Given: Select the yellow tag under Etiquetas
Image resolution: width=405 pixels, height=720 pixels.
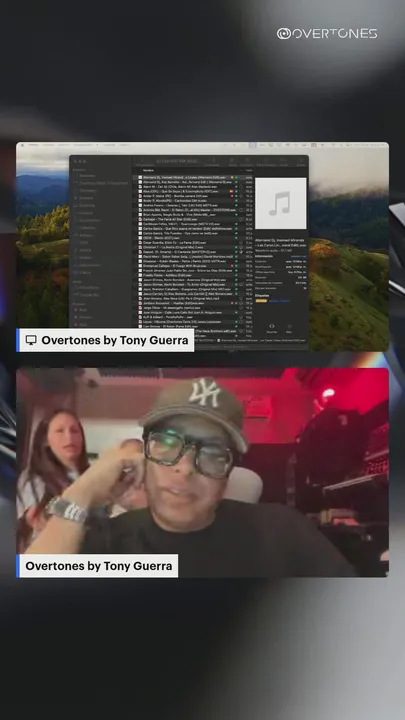Looking at the screenshot, I should 261,301.
